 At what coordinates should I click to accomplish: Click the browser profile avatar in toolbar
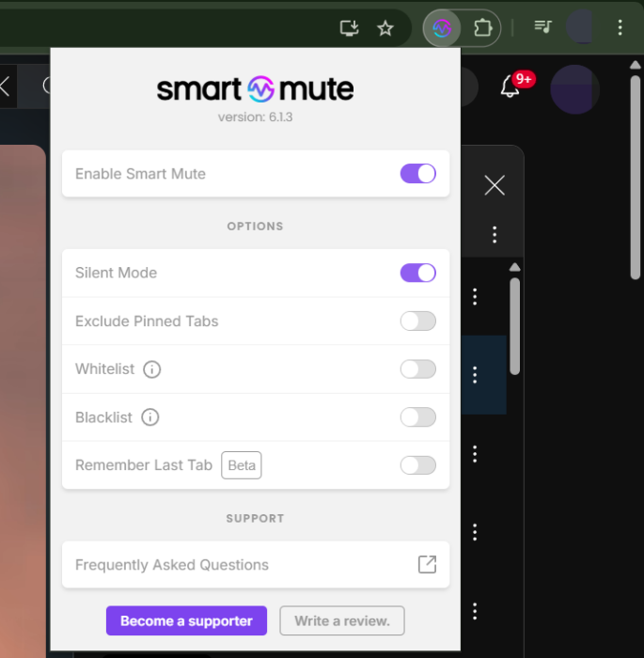click(x=582, y=27)
